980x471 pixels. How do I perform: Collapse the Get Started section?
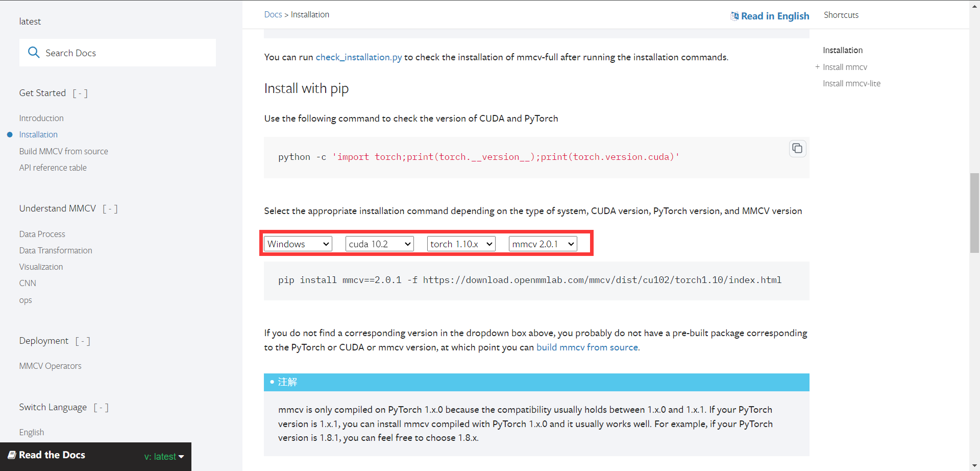point(80,93)
